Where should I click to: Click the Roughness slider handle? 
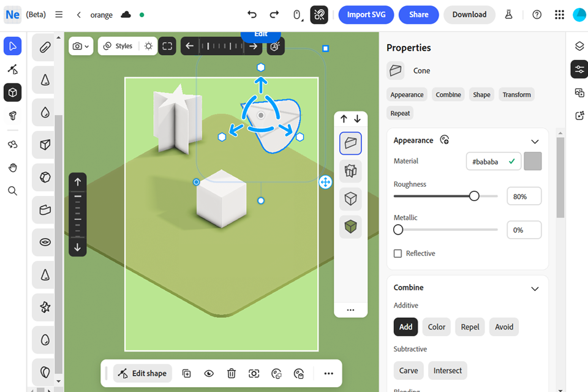pyautogui.click(x=474, y=196)
